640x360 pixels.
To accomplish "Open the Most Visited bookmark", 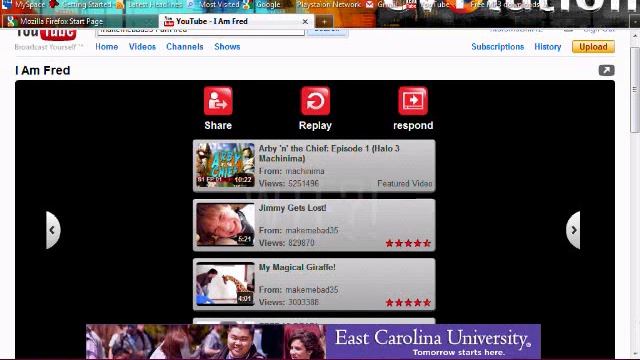I will tap(214, 5).
